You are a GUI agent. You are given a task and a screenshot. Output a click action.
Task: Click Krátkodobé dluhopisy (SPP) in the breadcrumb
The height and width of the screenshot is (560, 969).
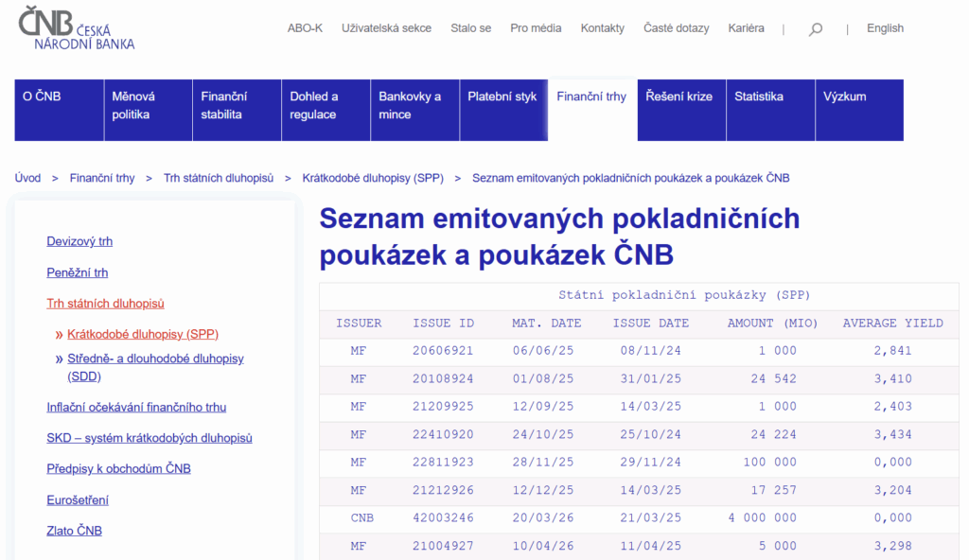[373, 178]
